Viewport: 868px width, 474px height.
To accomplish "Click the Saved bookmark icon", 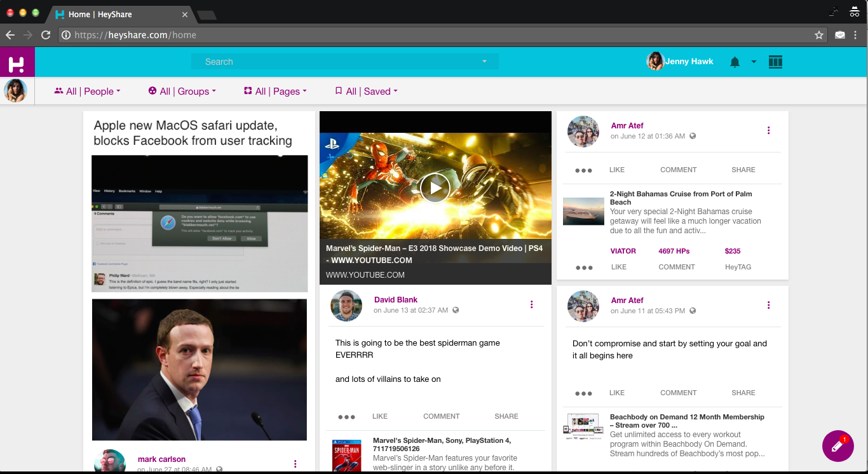I will [x=338, y=91].
